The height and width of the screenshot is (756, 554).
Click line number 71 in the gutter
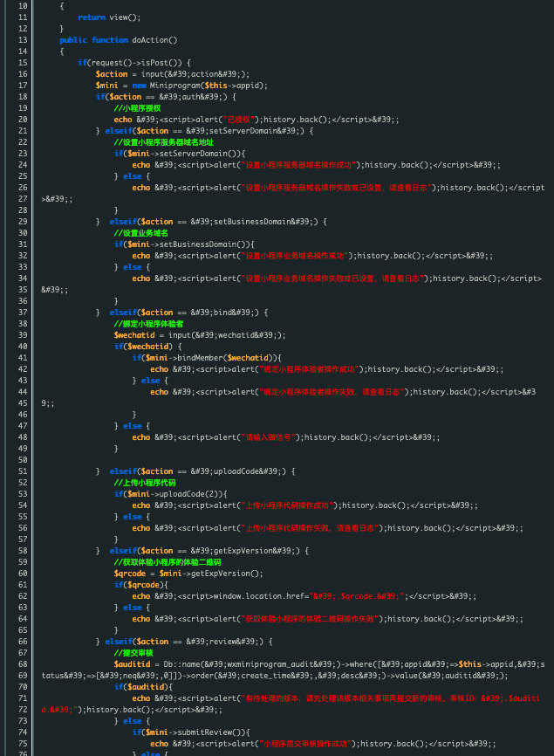(x=23, y=698)
